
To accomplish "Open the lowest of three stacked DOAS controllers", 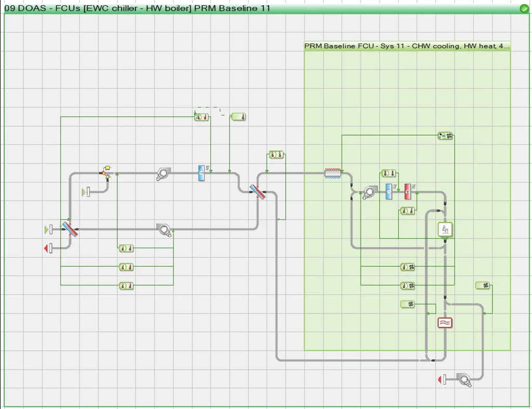I will [126, 285].
